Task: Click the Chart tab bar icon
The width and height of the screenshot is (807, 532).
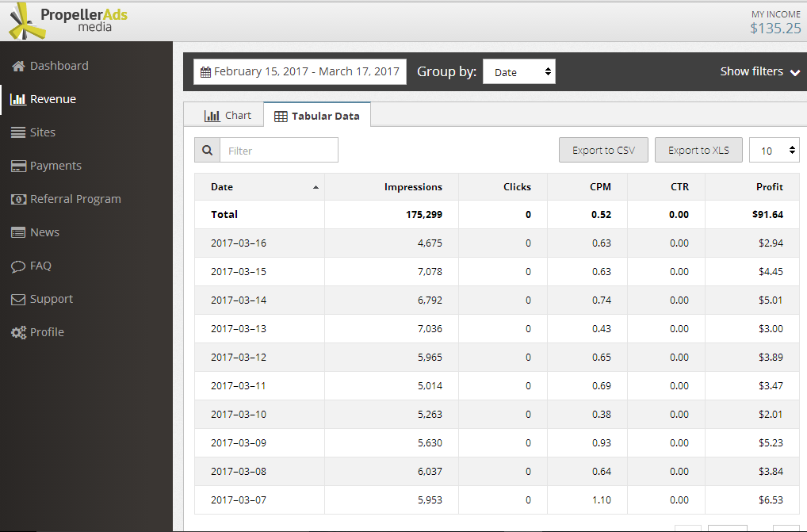Action: [x=212, y=116]
